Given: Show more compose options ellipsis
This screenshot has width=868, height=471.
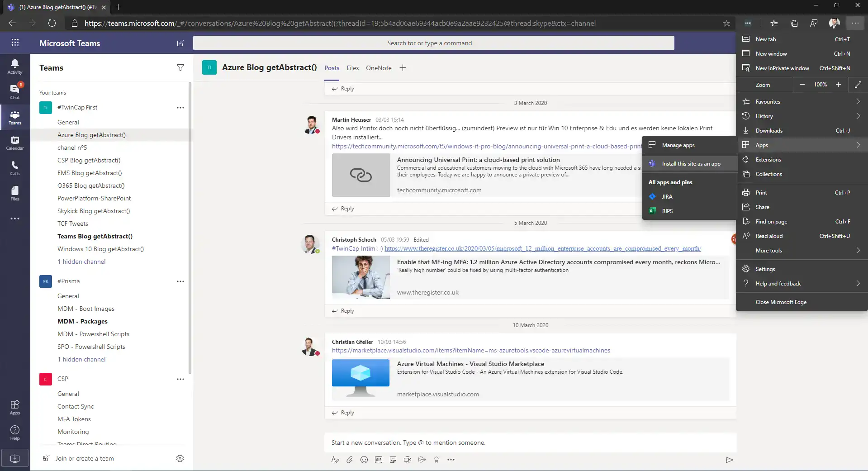Looking at the screenshot, I should pyautogui.click(x=451, y=460).
